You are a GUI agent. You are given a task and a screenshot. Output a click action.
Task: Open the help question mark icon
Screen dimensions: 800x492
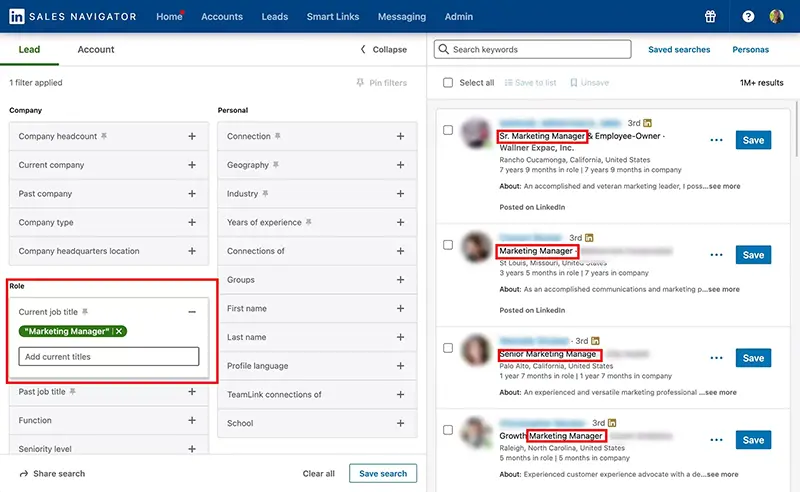tap(748, 16)
